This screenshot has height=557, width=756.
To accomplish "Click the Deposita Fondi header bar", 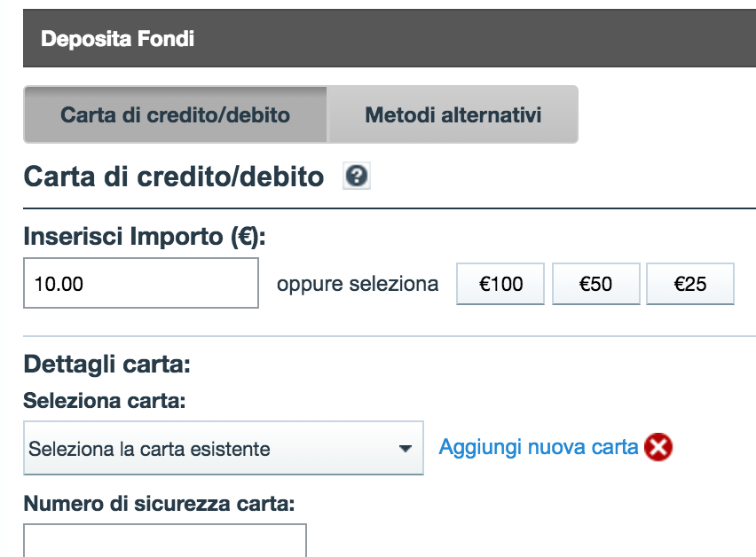I will click(390, 38).
